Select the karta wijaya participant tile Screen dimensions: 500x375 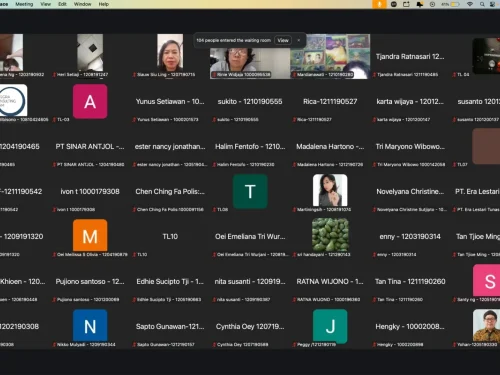point(410,101)
